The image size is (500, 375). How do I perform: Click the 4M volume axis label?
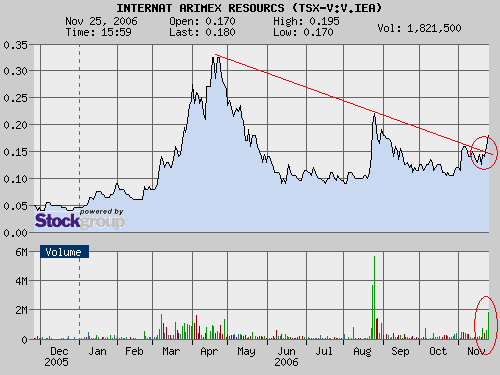[x=21, y=281]
